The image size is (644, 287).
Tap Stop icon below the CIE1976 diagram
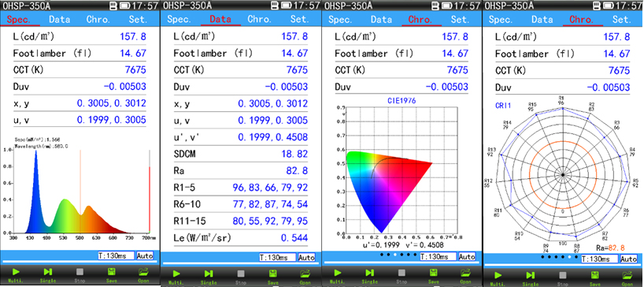point(402,275)
